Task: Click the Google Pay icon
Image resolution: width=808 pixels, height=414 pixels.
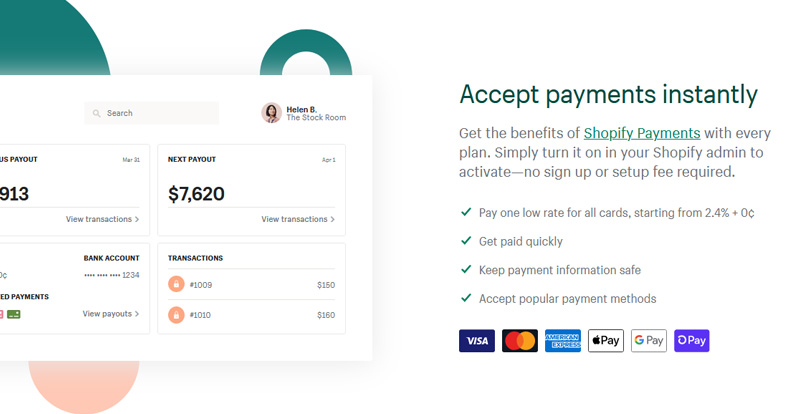Action: point(649,341)
